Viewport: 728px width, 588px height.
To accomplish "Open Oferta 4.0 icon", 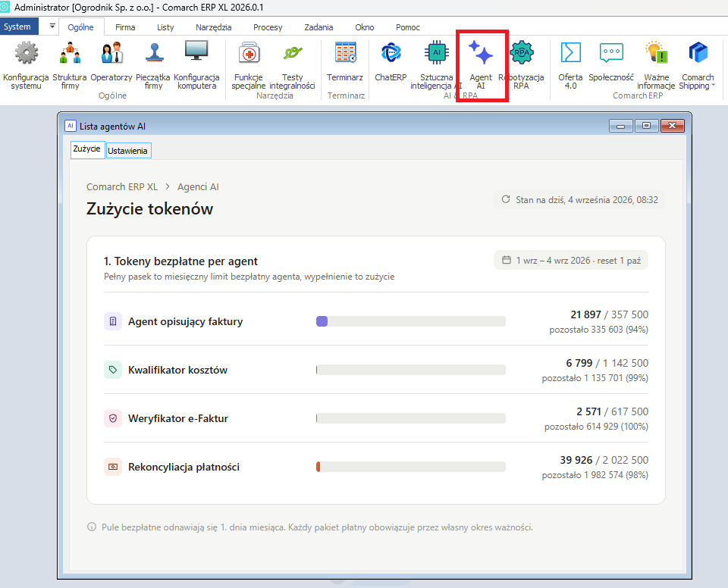I will [570, 52].
